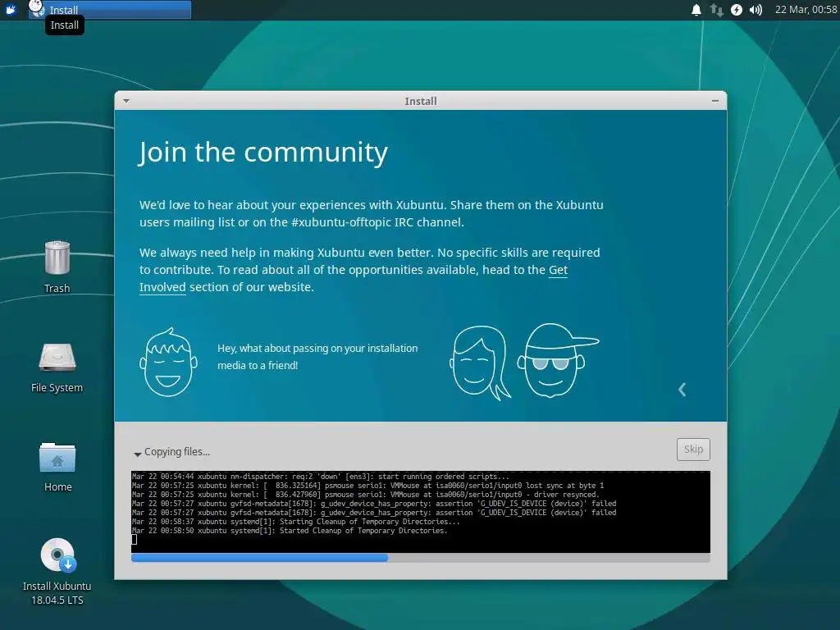The image size is (840, 630).
Task: Click the "lost sync at byte 1" log line
Action: pyautogui.click(x=367, y=486)
